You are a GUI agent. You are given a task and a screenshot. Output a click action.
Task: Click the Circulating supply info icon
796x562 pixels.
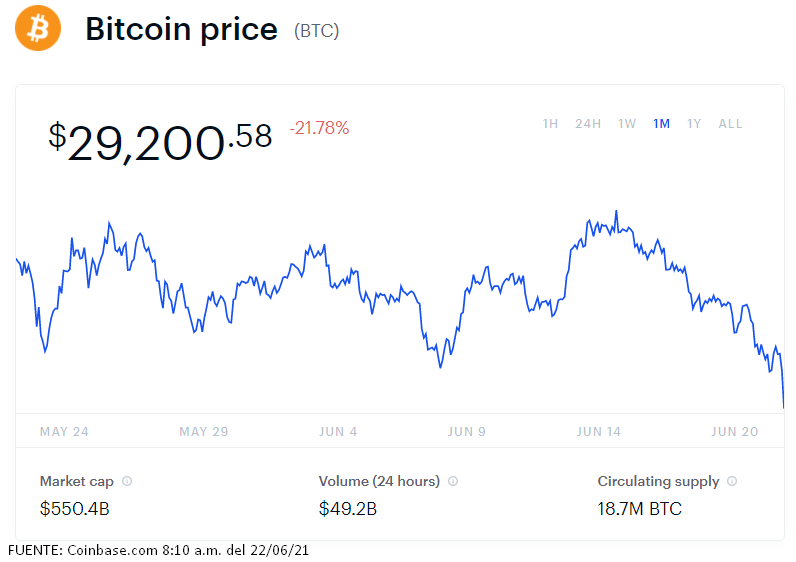tap(732, 481)
